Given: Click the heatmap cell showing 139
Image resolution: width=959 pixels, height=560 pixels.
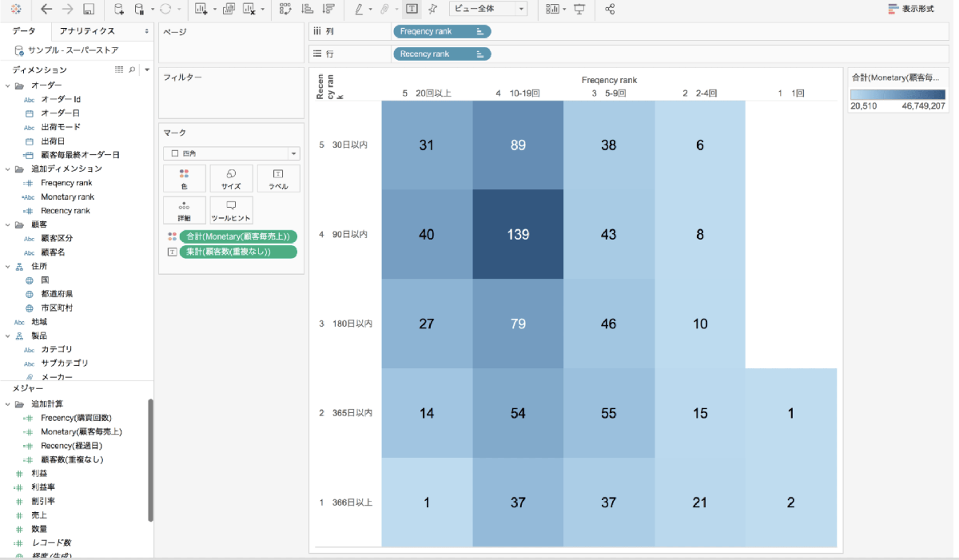Looking at the screenshot, I should click(518, 234).
